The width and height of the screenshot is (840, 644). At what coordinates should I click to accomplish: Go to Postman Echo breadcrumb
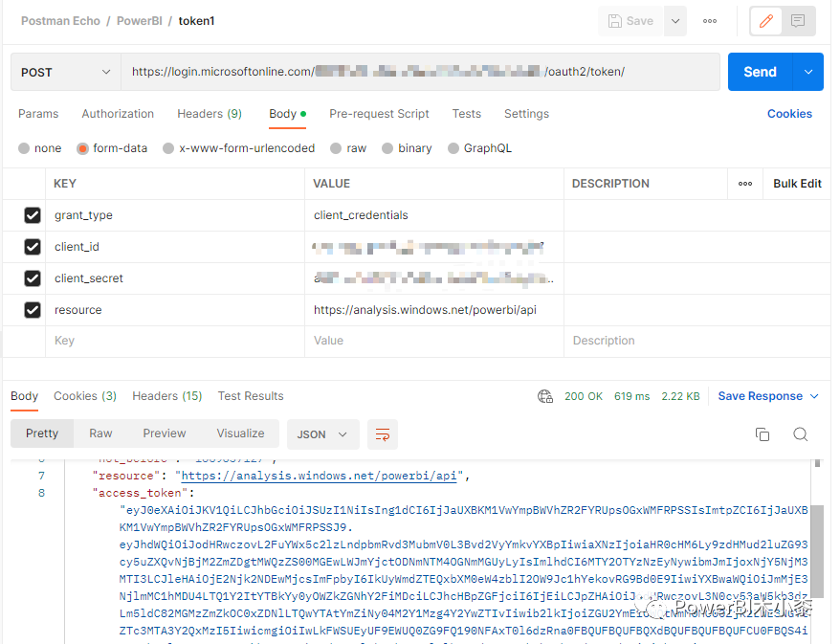click(x=60, y=21)
